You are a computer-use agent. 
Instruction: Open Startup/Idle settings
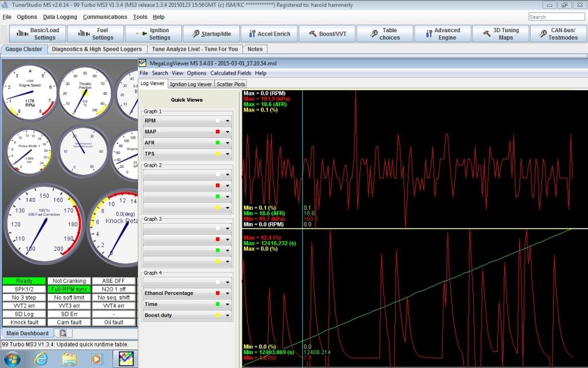[210, 34]
